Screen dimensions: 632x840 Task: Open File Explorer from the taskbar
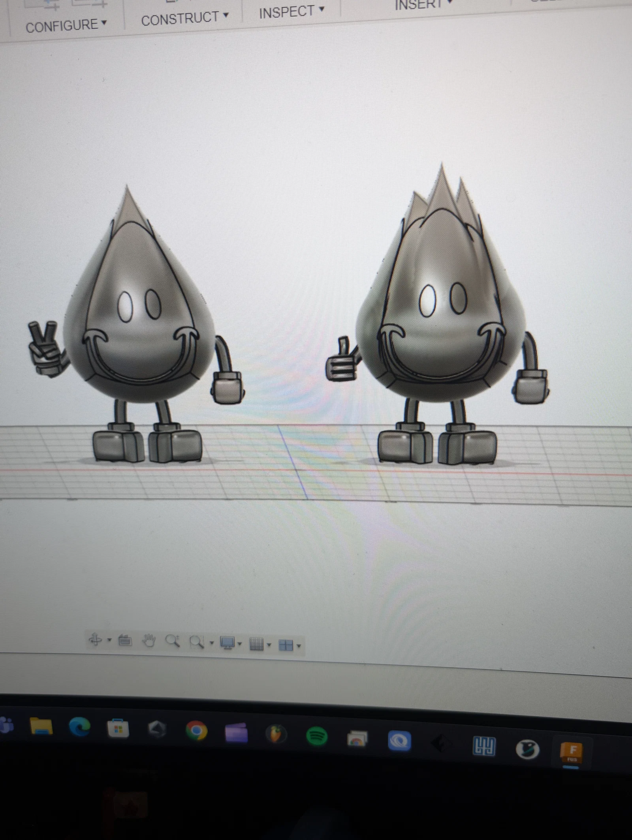[x=41, y=726]
